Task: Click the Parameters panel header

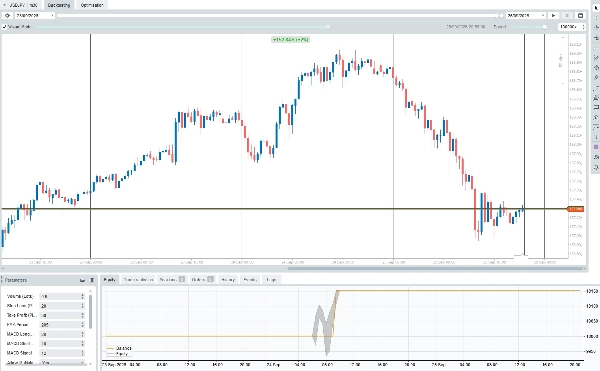Action: pyautogui.click(x=49, y=280)
